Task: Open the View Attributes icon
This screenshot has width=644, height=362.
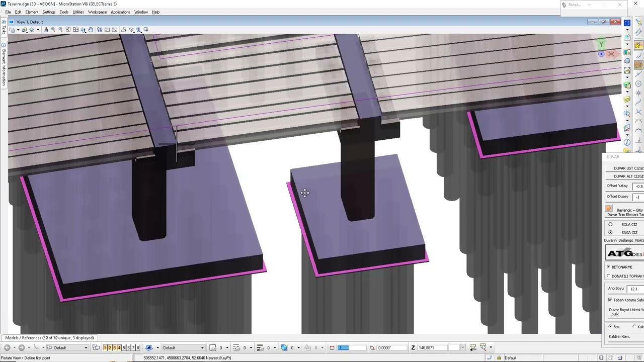Action: pyautogui.click(x=12, y=30)
